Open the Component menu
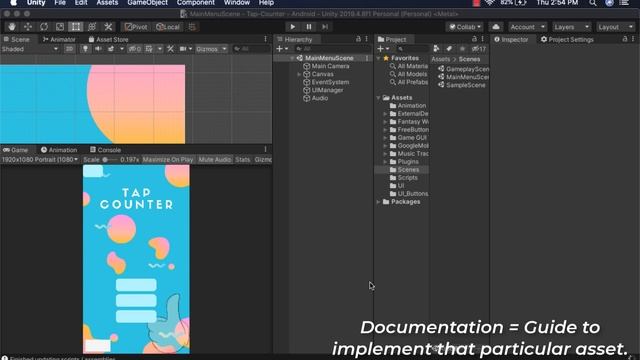 pyautogui.click(x=196, y=3)
